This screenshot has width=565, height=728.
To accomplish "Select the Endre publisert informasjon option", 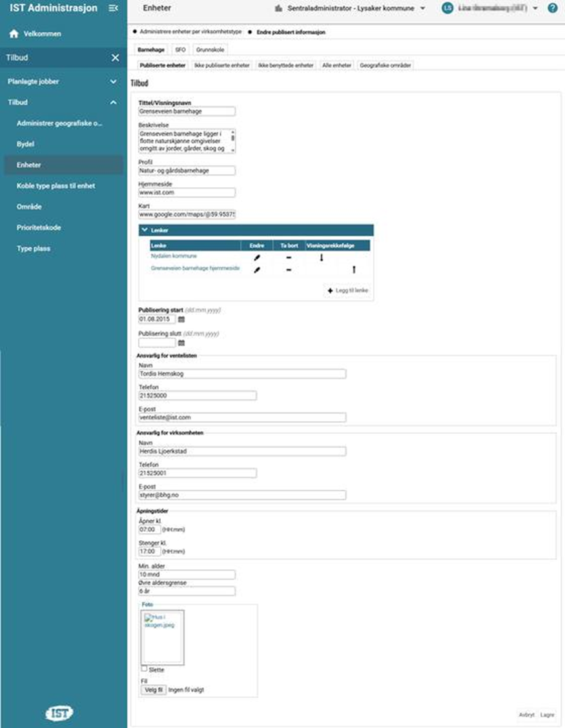I will [249, 32].
